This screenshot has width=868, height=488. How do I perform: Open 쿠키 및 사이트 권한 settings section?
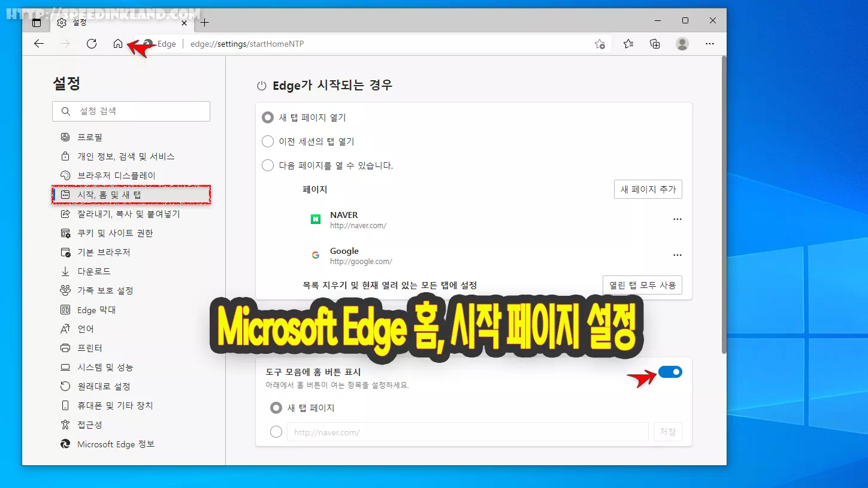115,233
